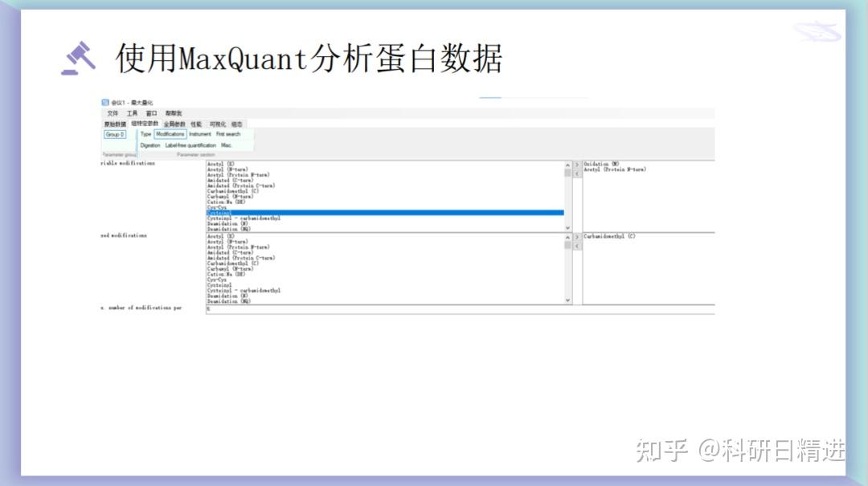This screenshot has width=868, height=486.
Task: Click the add arrow beside variable modifications list
Action: coord(575,165)
